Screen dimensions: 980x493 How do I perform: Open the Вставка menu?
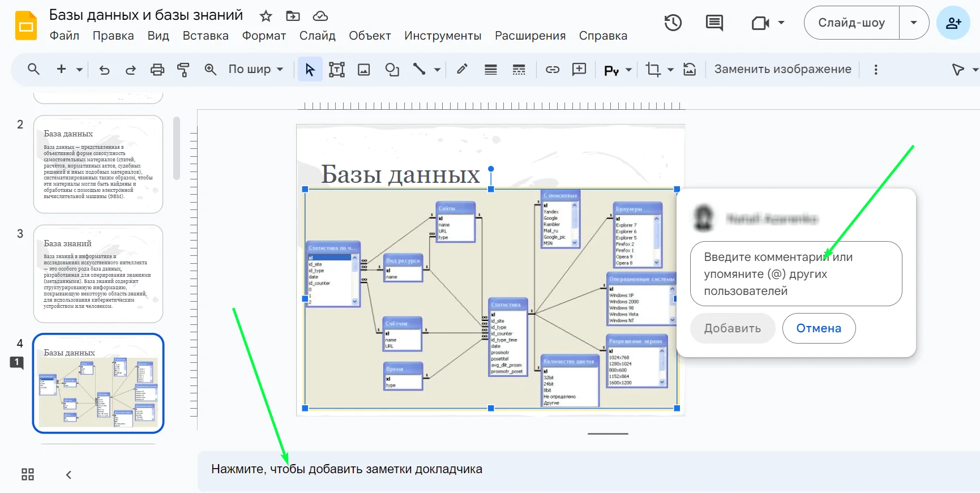pyautogui.click(x=205, y=36)
